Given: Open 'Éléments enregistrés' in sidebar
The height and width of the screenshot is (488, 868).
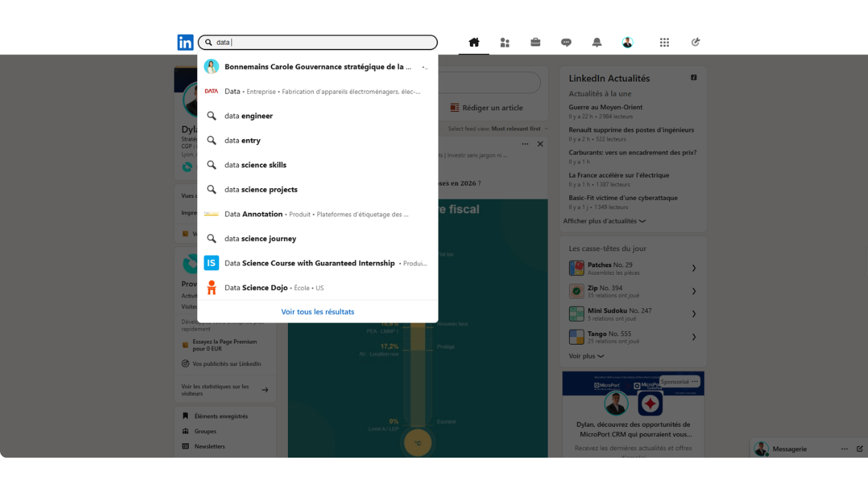Looking at the screenshot, I should coord(221,416).
